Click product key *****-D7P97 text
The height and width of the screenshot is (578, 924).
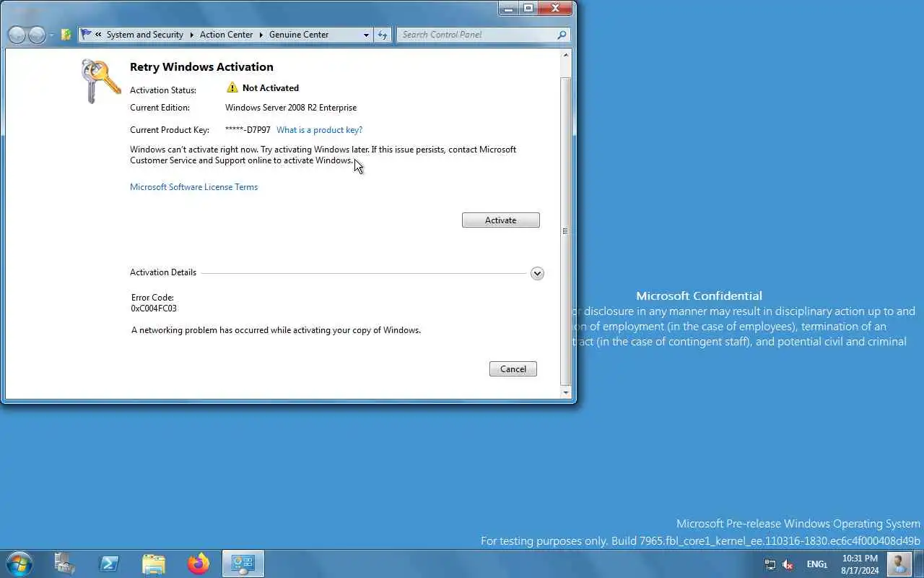248,130
